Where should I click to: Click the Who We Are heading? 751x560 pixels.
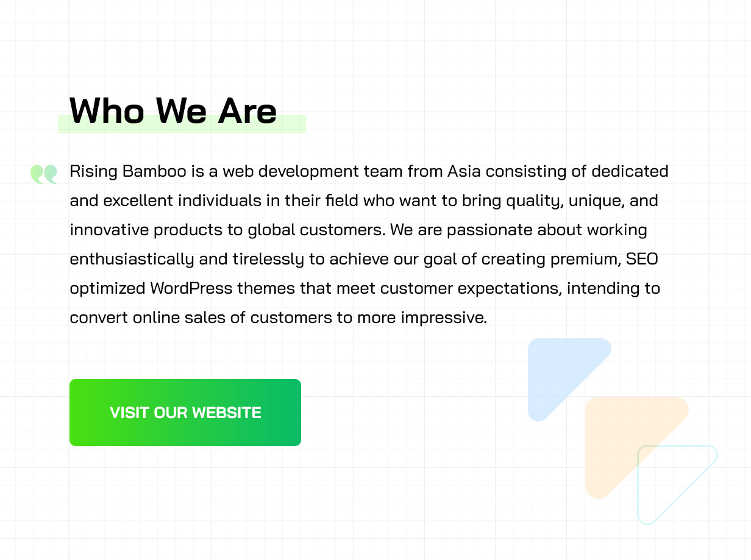(x=173, y=110)
